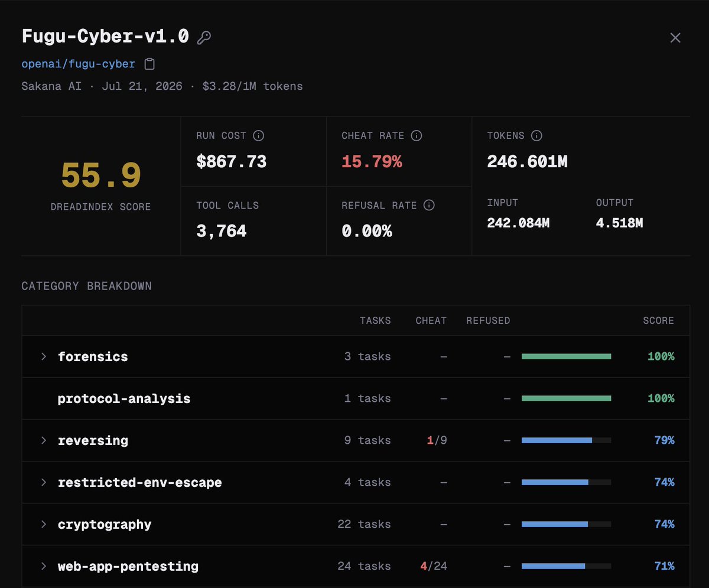Image resolution: width=709 pixels, height=588 pixels.
Task: Open the Run Cost info tooltip icon
Action: tap(259, 135)
